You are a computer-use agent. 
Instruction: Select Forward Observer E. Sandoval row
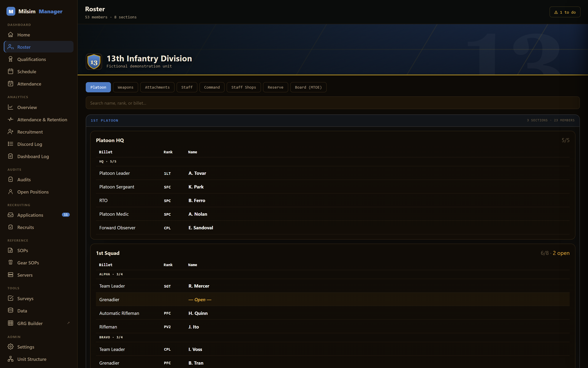(333, 228)
